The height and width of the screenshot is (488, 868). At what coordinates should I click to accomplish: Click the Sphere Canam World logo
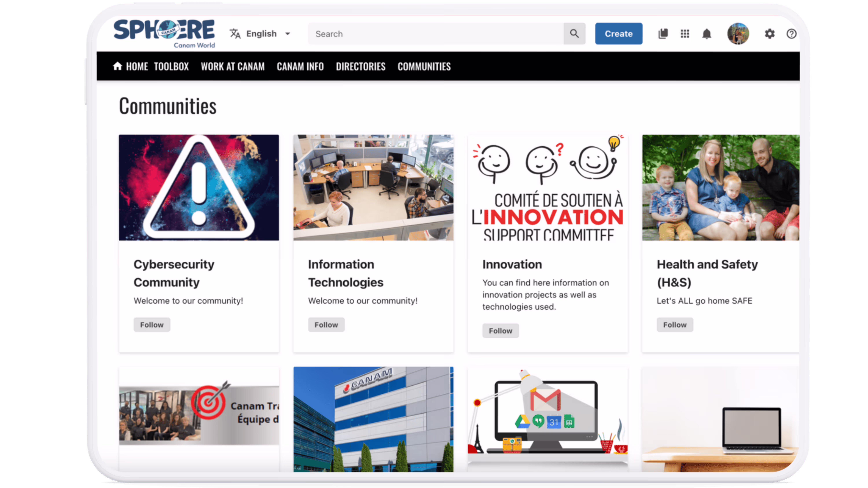[164, 34]
